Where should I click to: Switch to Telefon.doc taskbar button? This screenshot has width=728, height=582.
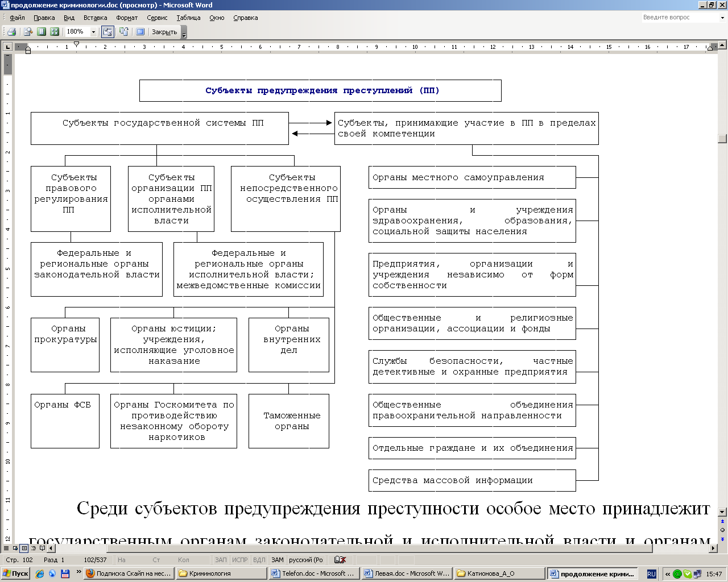pyautogui.click(x=315, y=574)
